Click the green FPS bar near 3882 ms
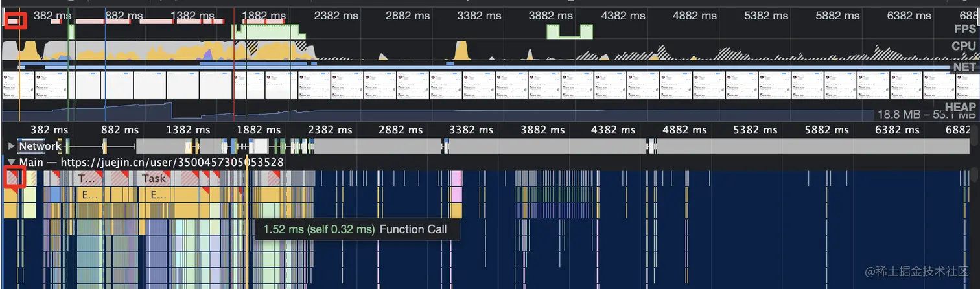Viewport: 980px width, 289px height. click(570, 31)
